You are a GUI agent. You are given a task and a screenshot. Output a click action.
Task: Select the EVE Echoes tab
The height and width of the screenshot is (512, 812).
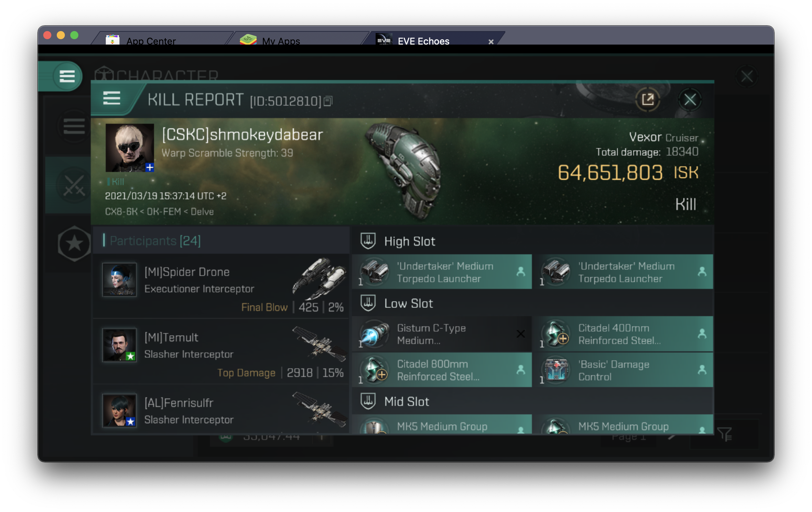tap(432, 39)
